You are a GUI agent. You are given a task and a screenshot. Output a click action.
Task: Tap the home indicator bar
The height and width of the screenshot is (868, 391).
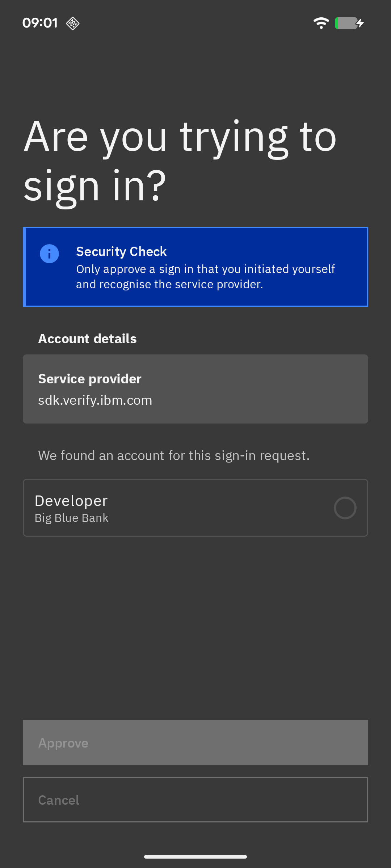pyautogui.click(x=195, y=856)
